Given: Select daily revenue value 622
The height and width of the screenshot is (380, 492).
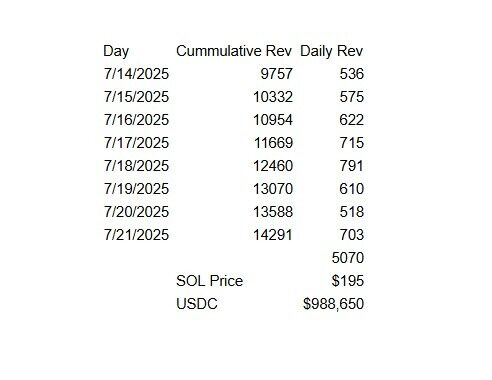Looking at the screenshot, I should click(x=351, y=120).
